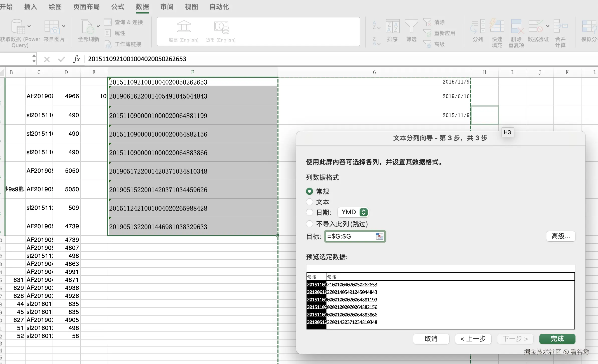The height and width of the screenshot is (364, 598).
Task: Expand the Data Validation (数据验证) dropdown arrow
Action: point(547,26)
